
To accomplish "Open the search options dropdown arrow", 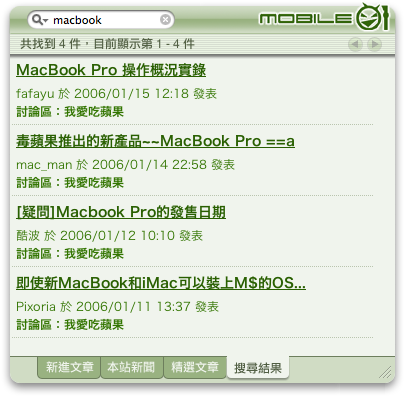I will (x=45, y=21).
